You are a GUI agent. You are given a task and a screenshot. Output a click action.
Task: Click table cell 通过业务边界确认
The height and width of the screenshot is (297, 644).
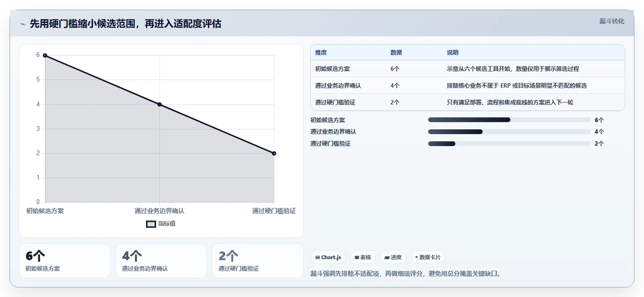(338, 86)
